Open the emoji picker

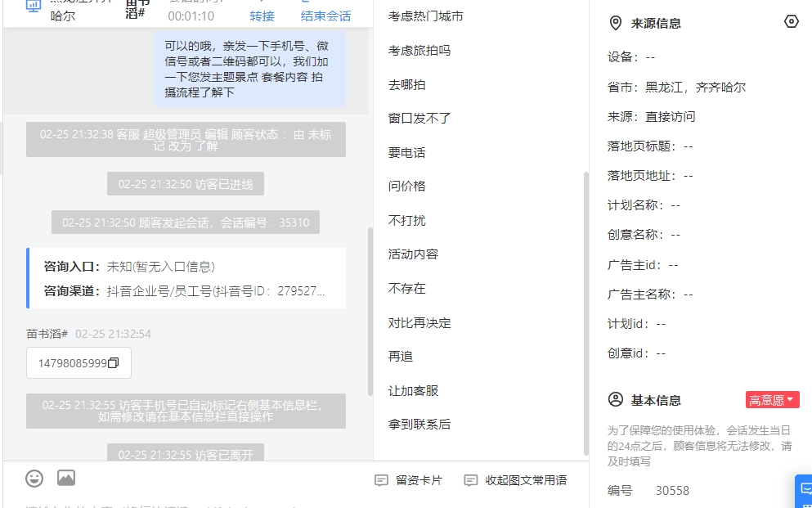pos(34,479)
